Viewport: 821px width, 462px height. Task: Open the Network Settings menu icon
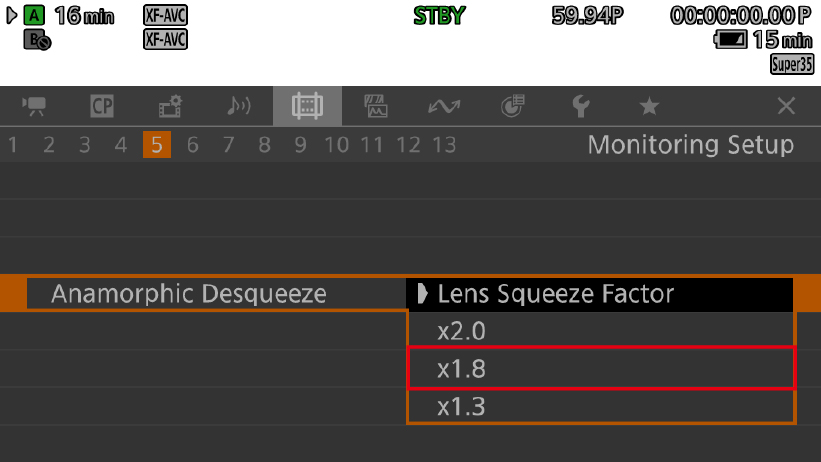[x=443, y=106]
